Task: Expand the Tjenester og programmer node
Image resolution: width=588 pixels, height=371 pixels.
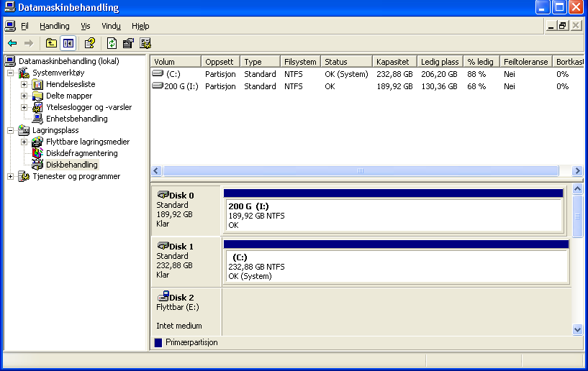Action: 10,176
